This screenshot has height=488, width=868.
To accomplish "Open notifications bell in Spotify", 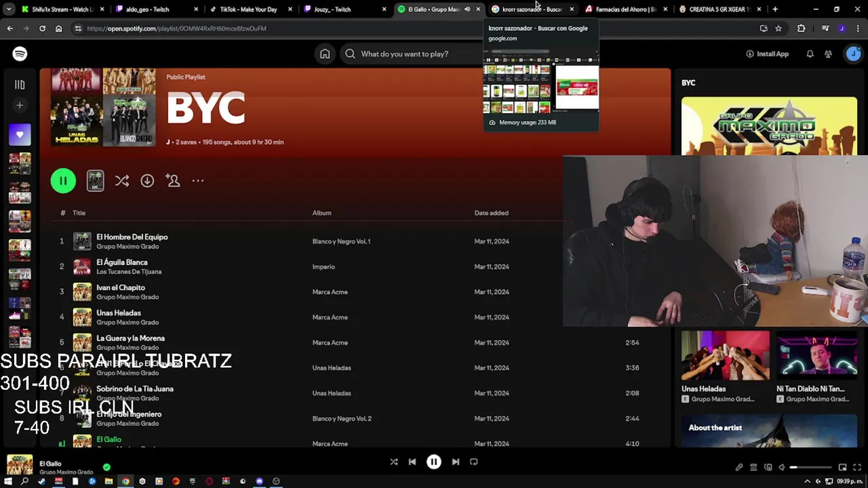I will tap(810, 54).
